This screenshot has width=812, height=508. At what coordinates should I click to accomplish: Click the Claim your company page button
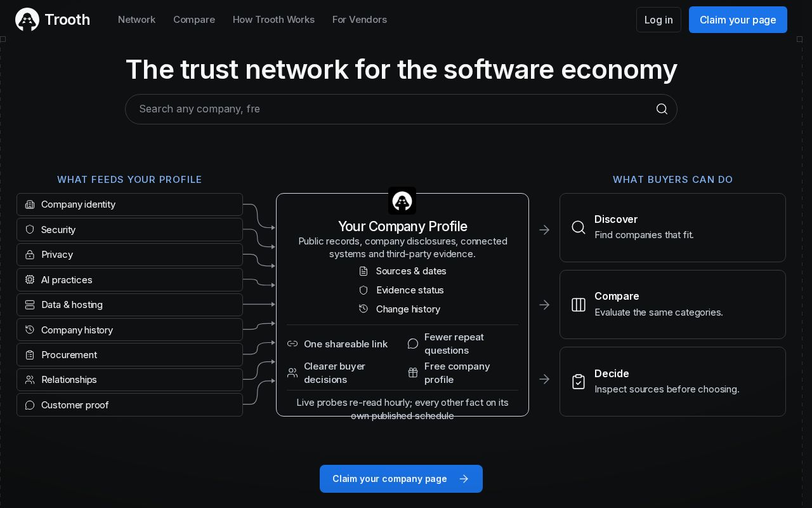click(x=401, y=479)
